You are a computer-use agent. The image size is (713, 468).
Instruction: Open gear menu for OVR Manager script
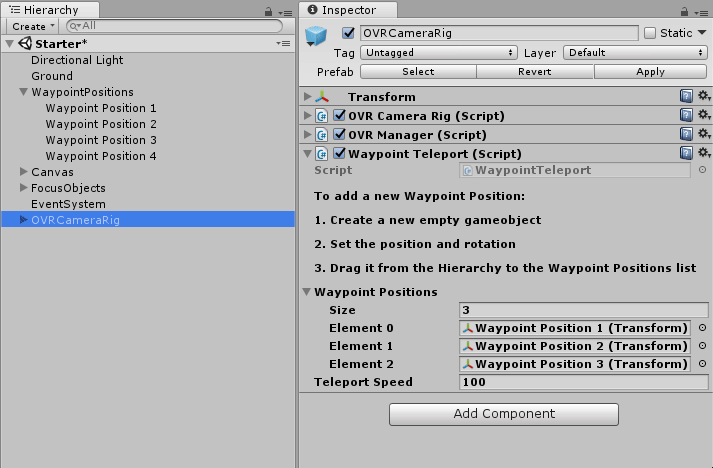704,135
